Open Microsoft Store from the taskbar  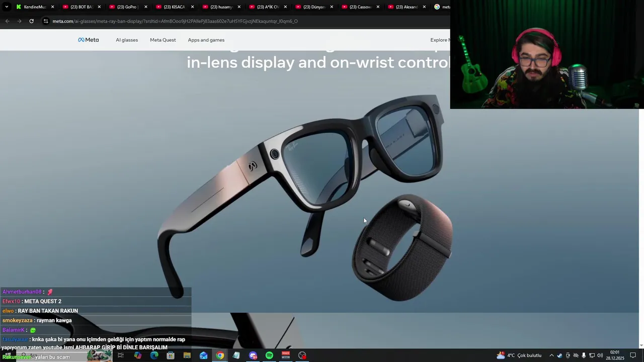[171, 355]
